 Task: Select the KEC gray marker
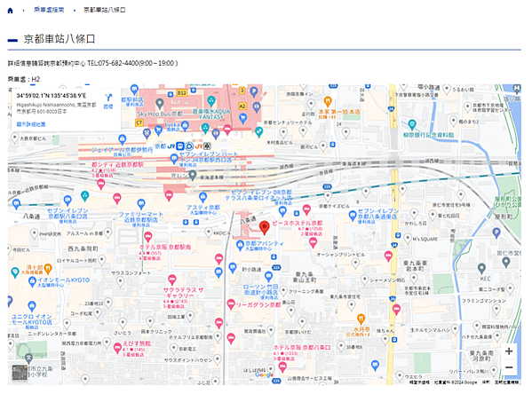[481, 269]
